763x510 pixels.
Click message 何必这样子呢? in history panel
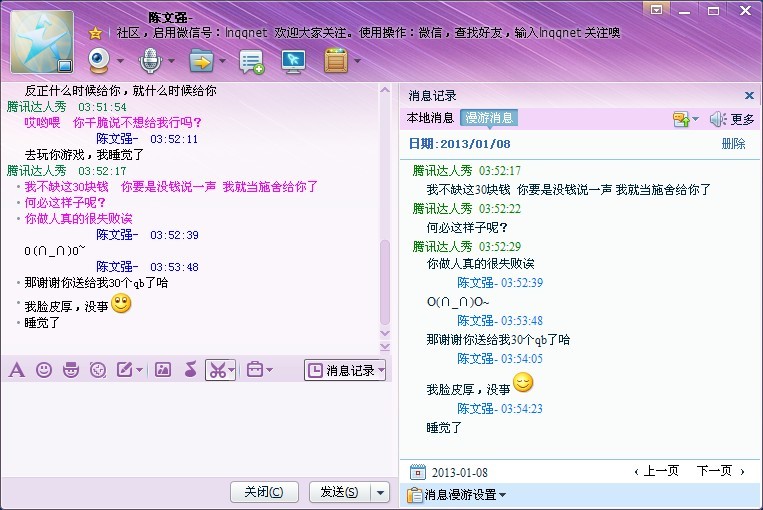pos(467,227)
